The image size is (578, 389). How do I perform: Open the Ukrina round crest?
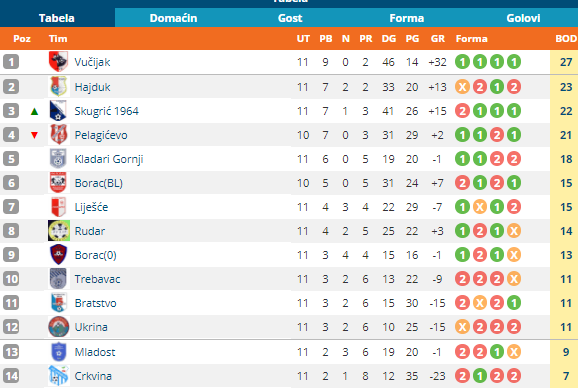click(59, 327)
